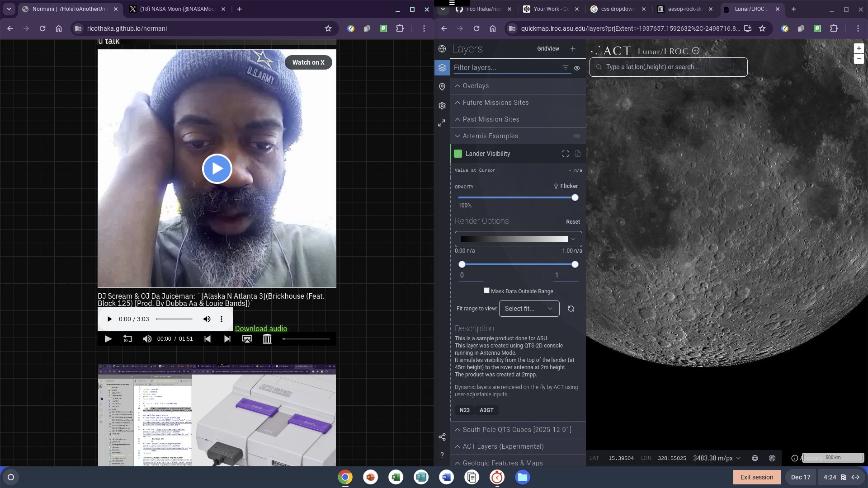
Task: Reset the Render Options
Action: point(573,222)
